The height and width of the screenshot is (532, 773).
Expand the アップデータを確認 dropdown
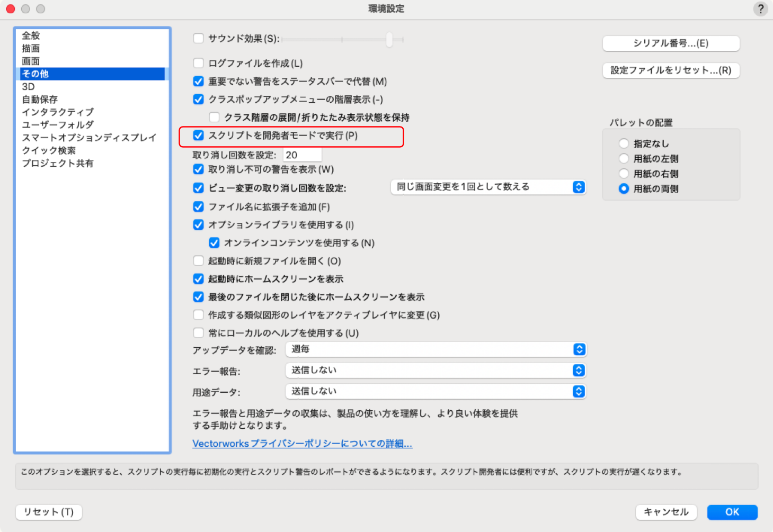click(x=436, y=349)
